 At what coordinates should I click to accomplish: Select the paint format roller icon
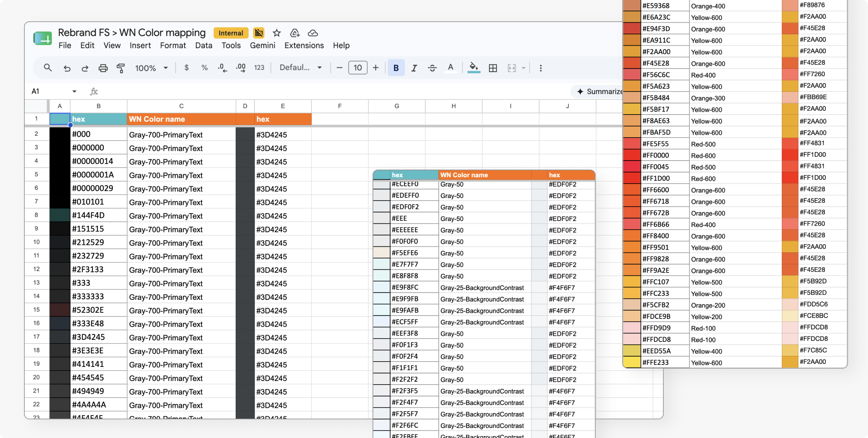121,68
